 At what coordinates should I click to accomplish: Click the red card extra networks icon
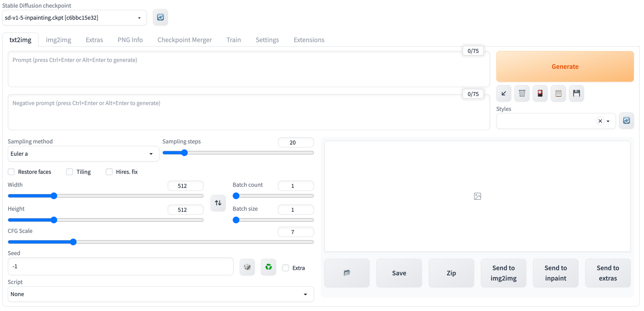pos(540,93)
